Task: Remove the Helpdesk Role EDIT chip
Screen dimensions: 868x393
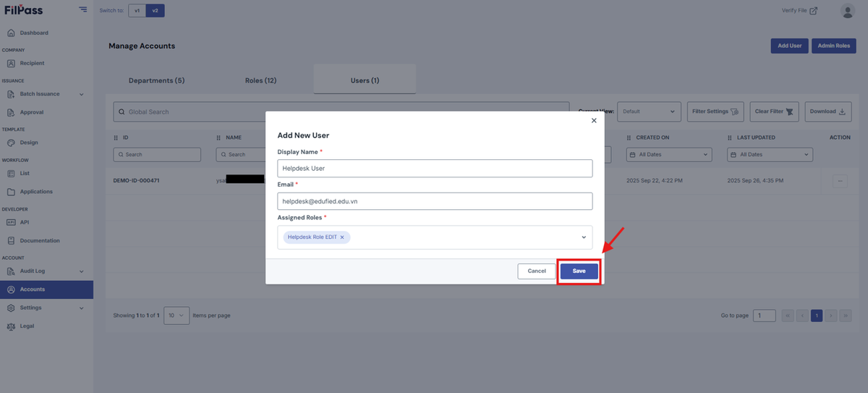Action: coord(342,237)
